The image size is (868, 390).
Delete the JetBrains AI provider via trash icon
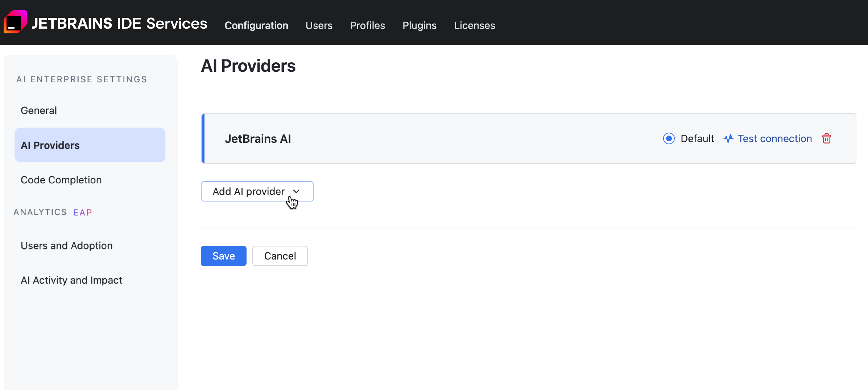827,138
